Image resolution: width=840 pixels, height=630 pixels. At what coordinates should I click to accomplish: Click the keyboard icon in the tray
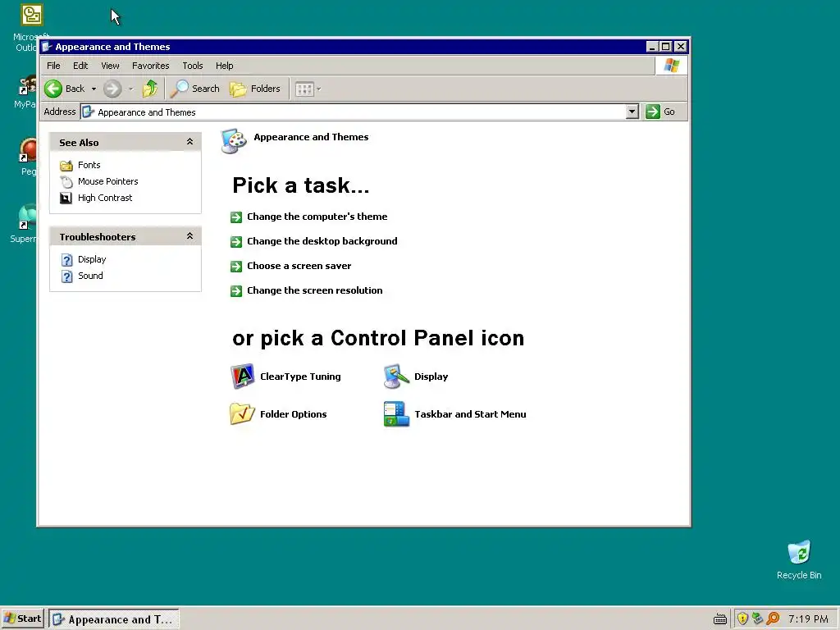coord(720,620)
